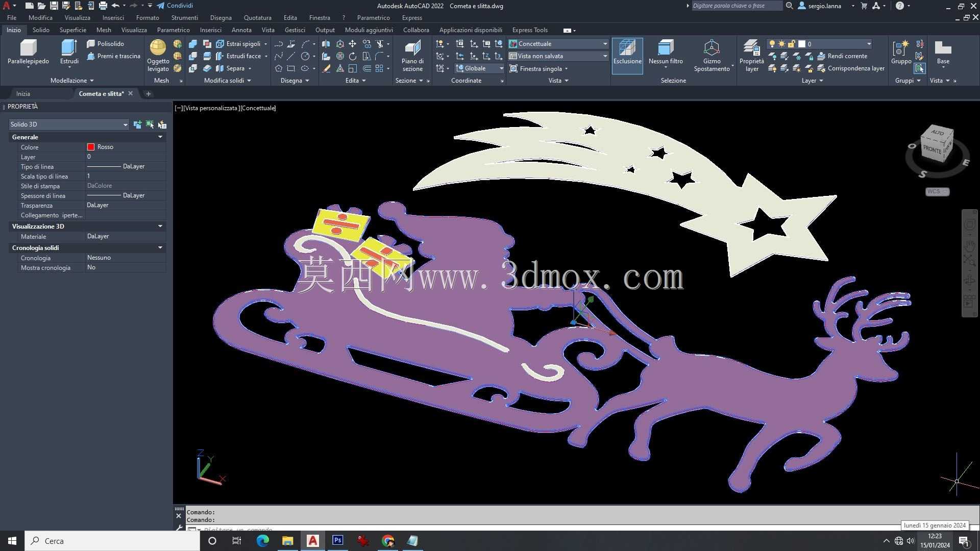The width and height of the screenshot is (980, 551).
Task: Click the Gizmo Spostamento button
Action: (x=712, y=56)
